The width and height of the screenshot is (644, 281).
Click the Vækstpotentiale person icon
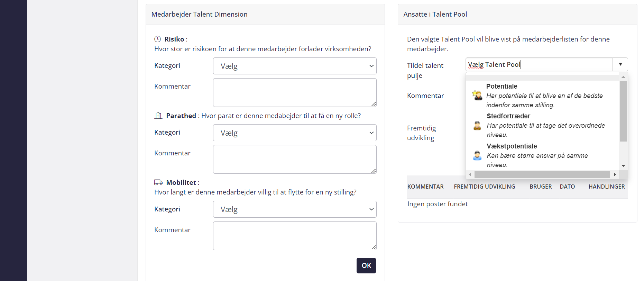(477, 155)
